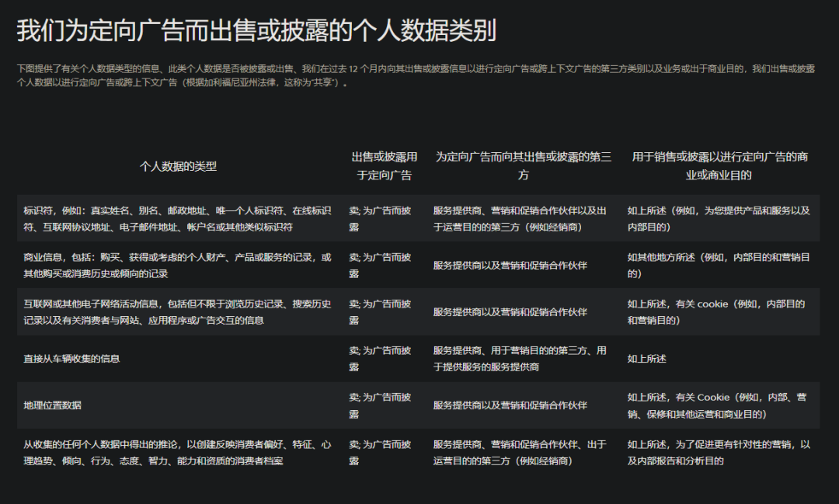Viewport: 839px width, 504px height.
Task: Select the 个人数据的类型 column header
Action: tap(178, 166)
